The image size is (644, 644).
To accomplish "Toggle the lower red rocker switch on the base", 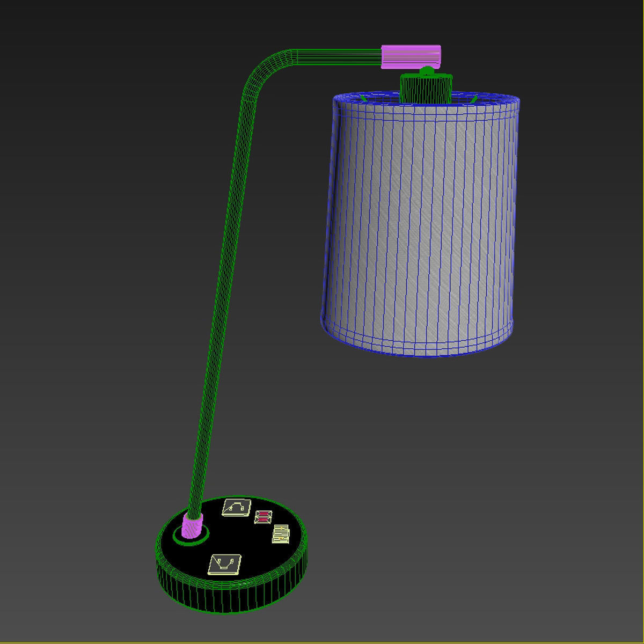I will pyautogui.click(x=264, y=519).
